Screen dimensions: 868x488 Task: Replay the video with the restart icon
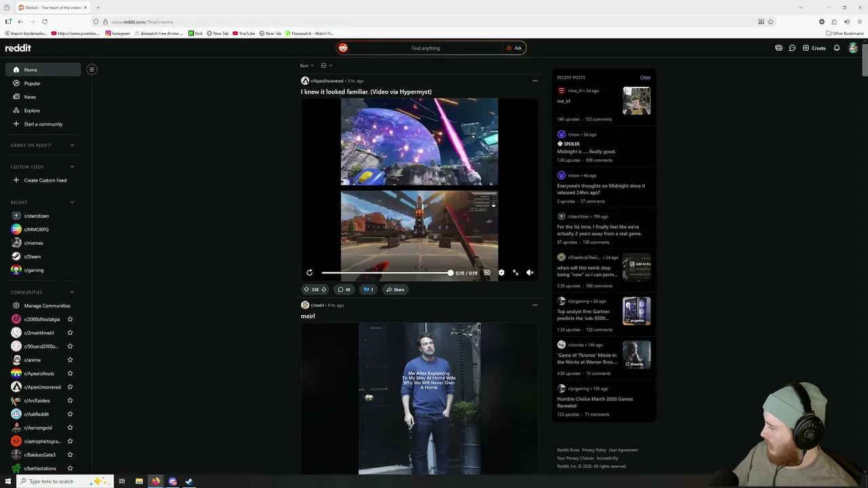coord(309,272)
